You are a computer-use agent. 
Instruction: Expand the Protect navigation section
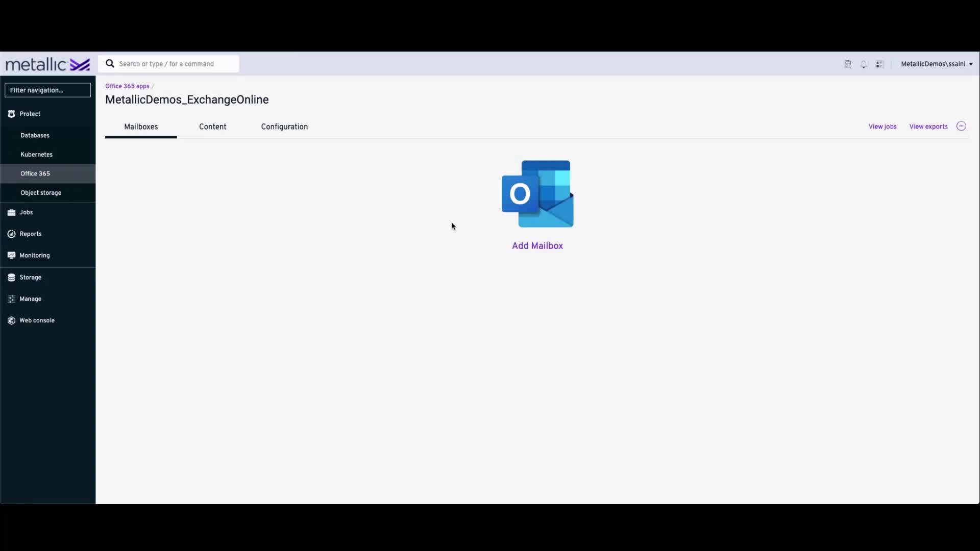(x=30, y=114)
